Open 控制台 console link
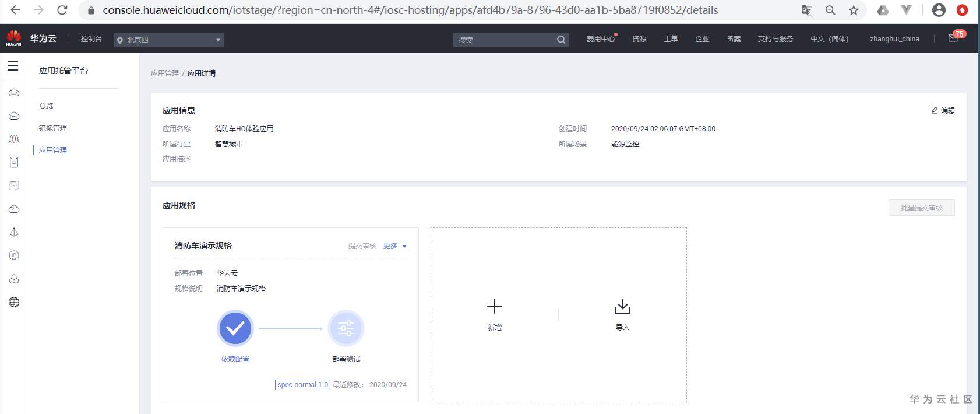Screen dimensions: 980x414 click(x=91, y=39)
